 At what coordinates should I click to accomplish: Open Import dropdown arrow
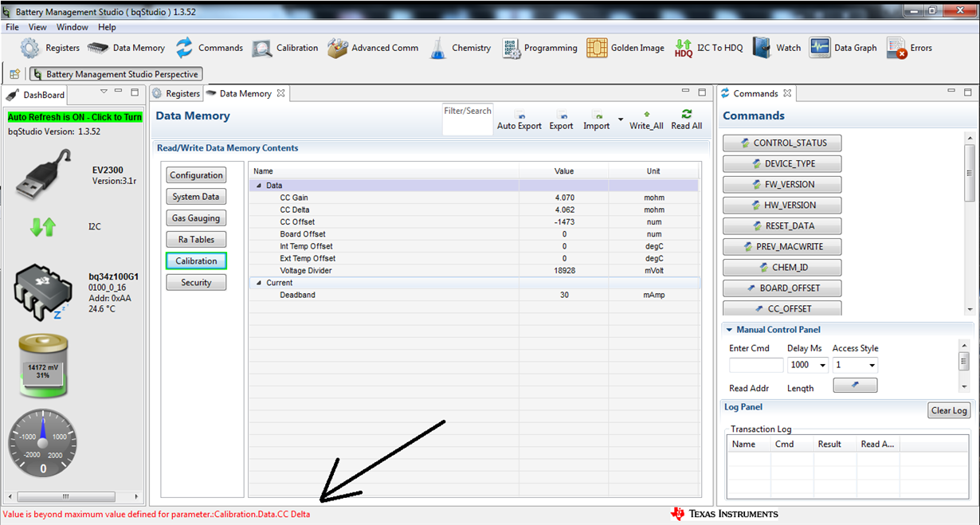click(x=621, y=120)
